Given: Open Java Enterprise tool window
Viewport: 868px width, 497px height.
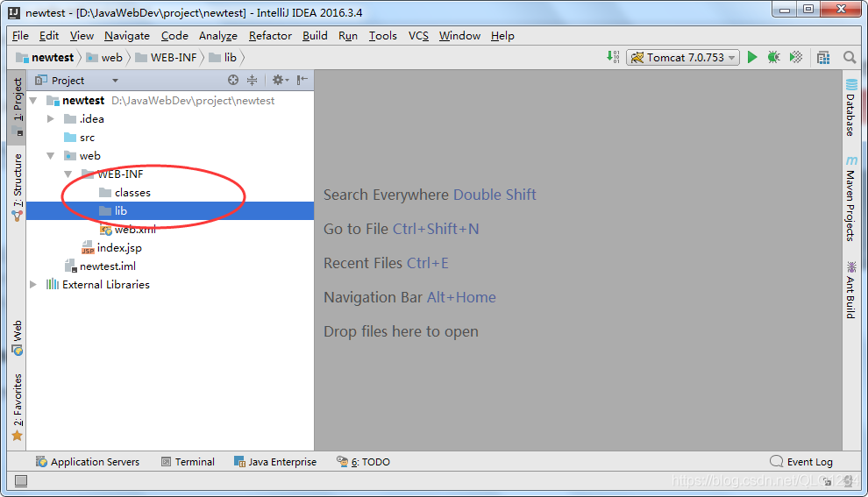Looking at the screenshot, I should click(275, 462).
